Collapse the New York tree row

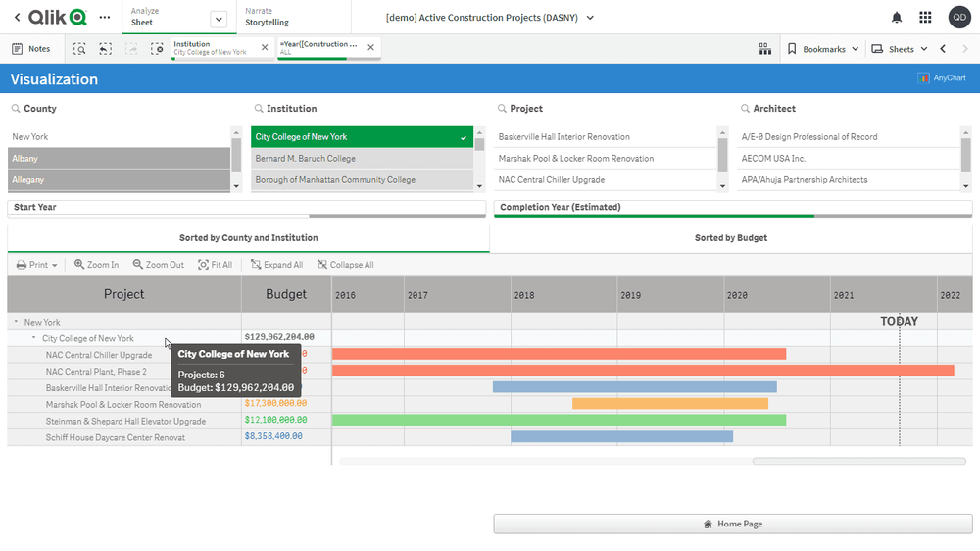point(16,322)
